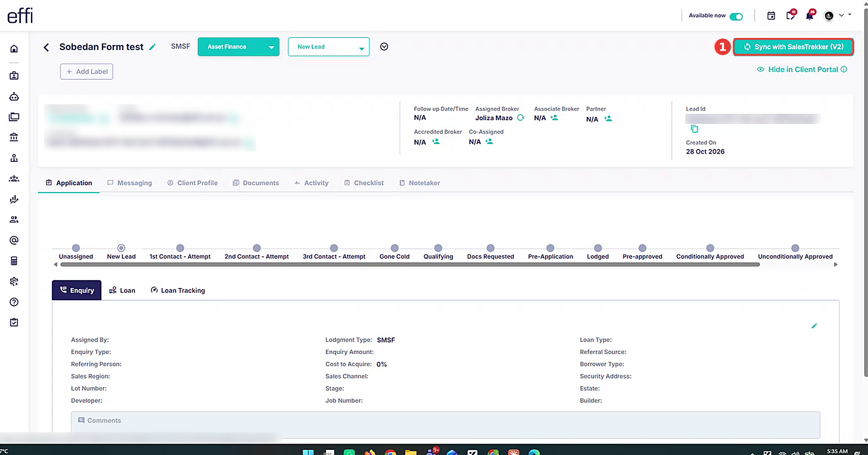Copy the Lead Id with copy icon
868x455 pixels.
coord(695,129)
